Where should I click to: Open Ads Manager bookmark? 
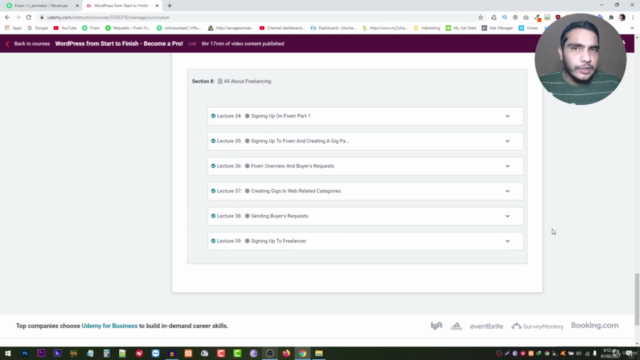pos(497,28)
